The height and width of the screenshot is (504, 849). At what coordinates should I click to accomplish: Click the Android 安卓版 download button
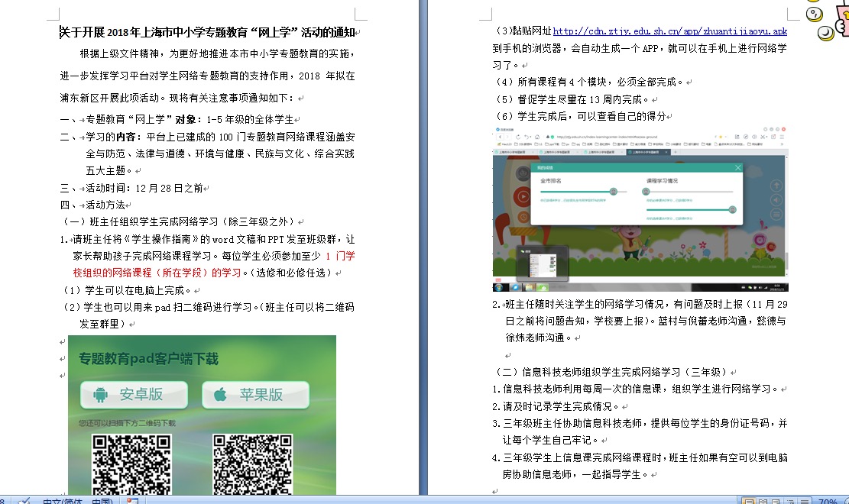(134, 395)
